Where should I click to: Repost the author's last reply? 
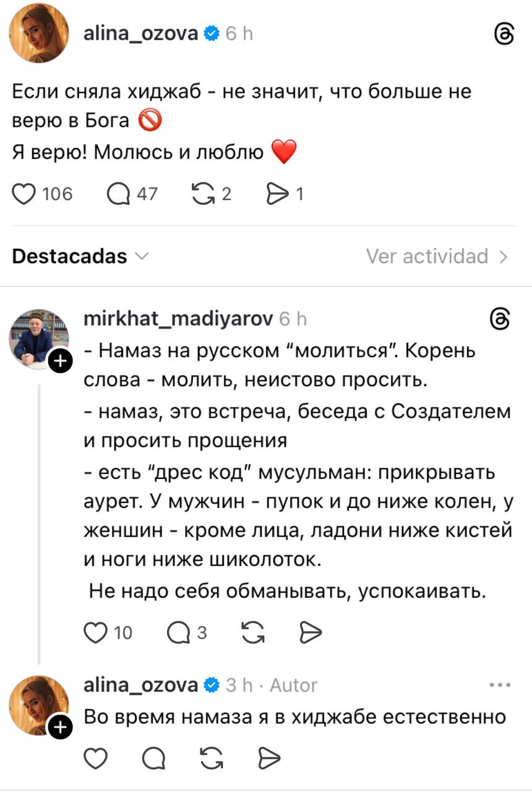(211, 758)
